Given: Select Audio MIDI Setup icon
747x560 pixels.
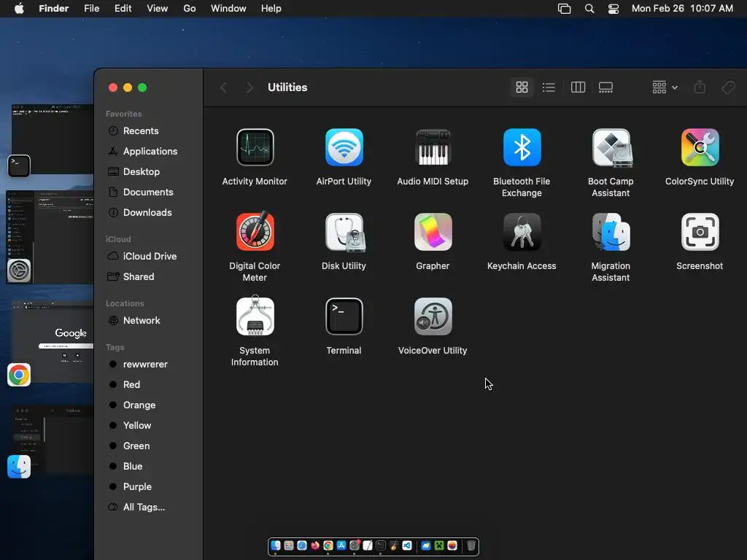Looking at the screenshot, I should coord(433,147).
